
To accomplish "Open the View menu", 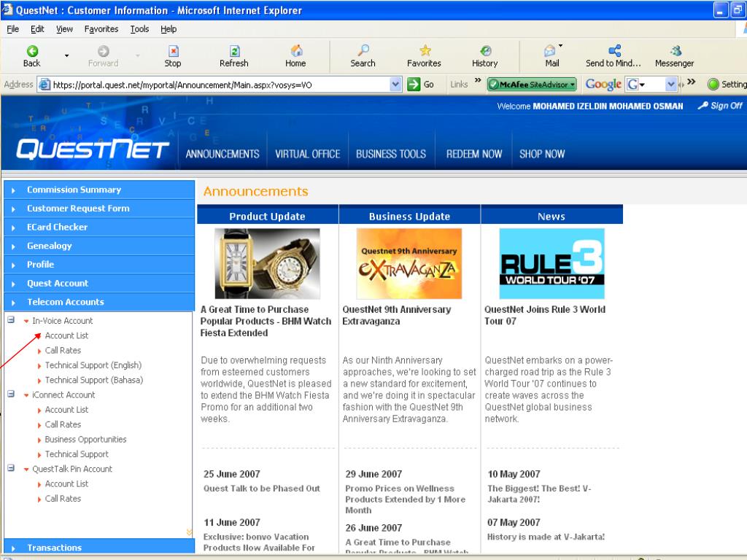I will pos(64,29).
